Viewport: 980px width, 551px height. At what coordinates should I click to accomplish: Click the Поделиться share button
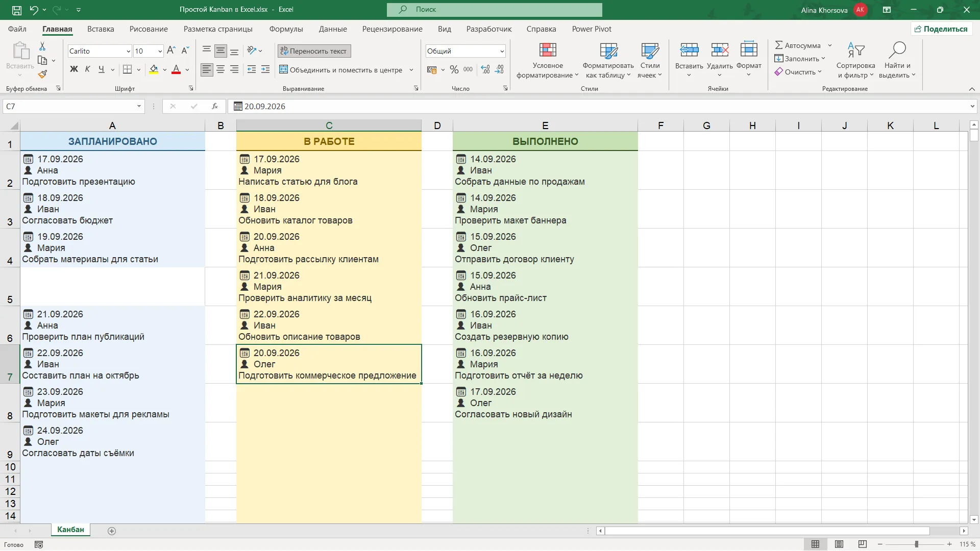click(x=941, y=29)
